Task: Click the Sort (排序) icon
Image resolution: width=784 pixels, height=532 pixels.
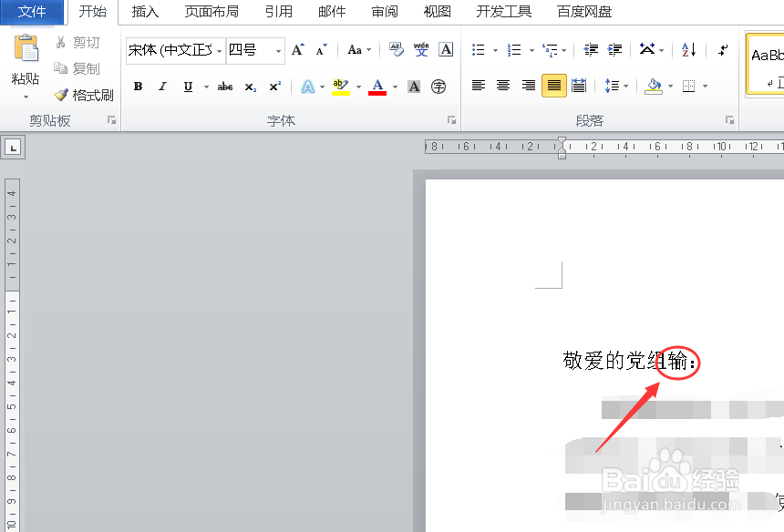Action: (x=686, y=49)
